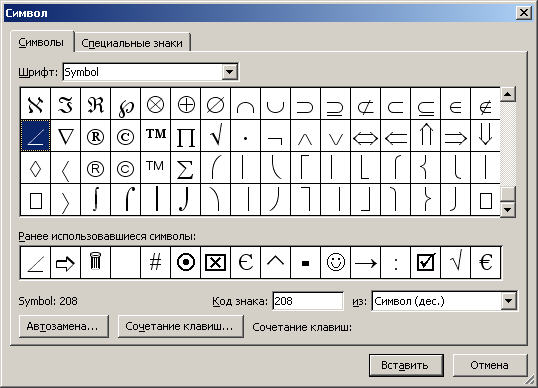Pick the Fraktur R symbol

click(95, 104)
